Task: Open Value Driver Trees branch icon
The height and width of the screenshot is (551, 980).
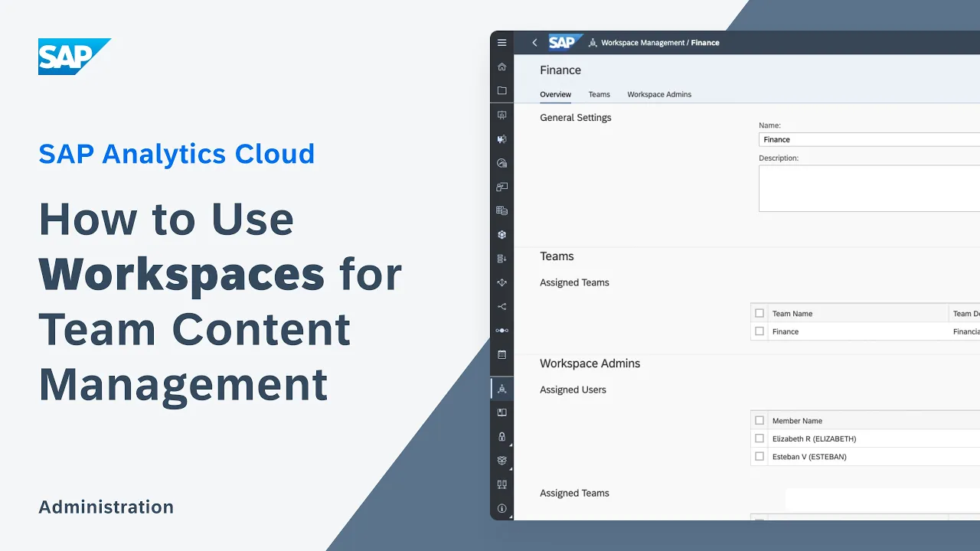Action: point(502,307)
